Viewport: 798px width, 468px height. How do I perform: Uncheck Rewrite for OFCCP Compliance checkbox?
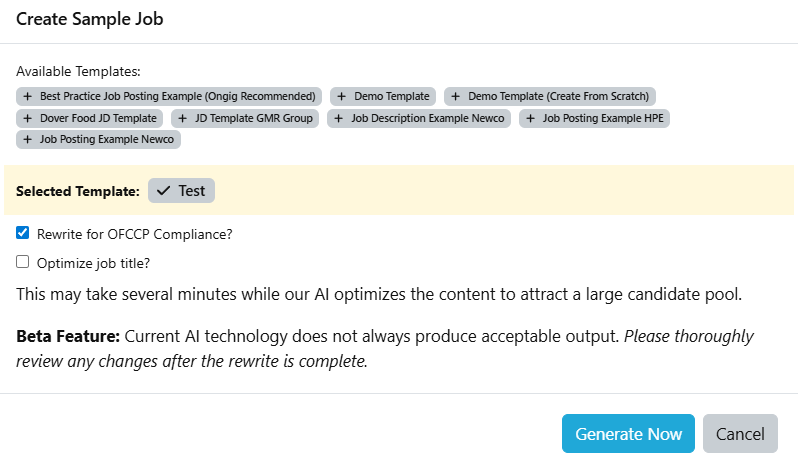tap(23, 233)
